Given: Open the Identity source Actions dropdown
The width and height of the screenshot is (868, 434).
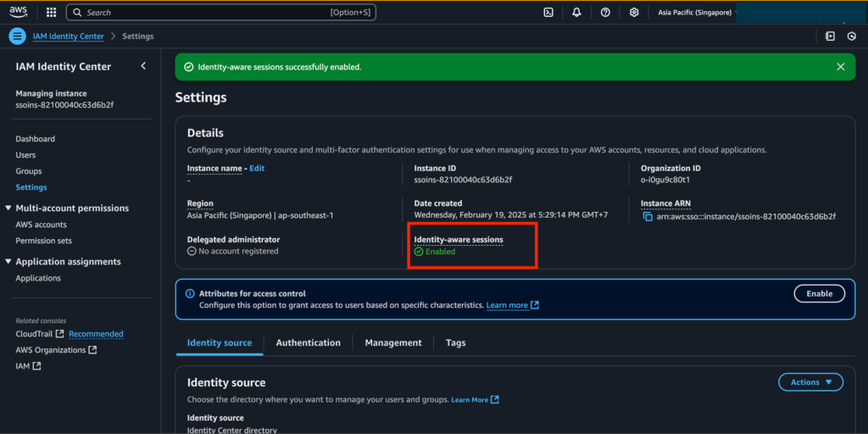Looking at the screenshot, I should tap(811, 382).
